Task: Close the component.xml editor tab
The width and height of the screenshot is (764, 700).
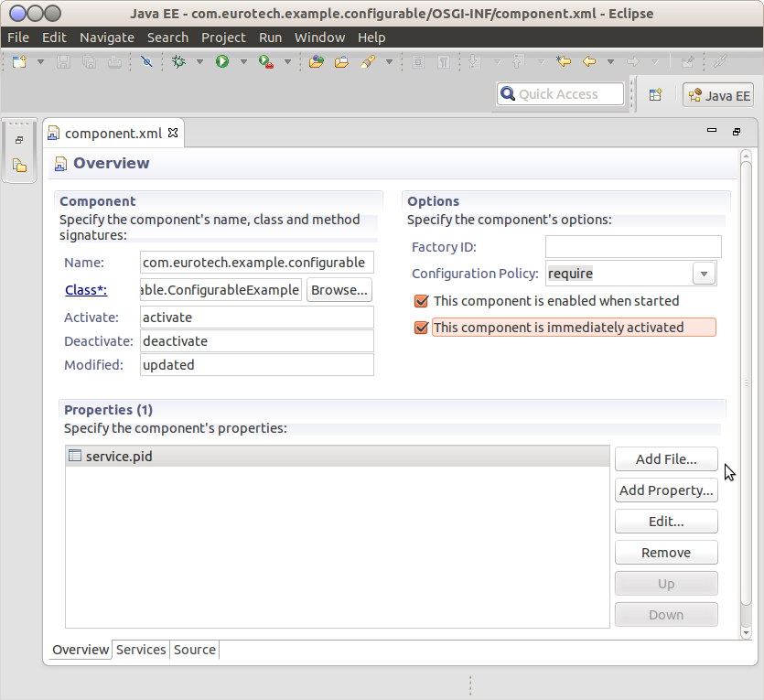Action: (173, 133)
